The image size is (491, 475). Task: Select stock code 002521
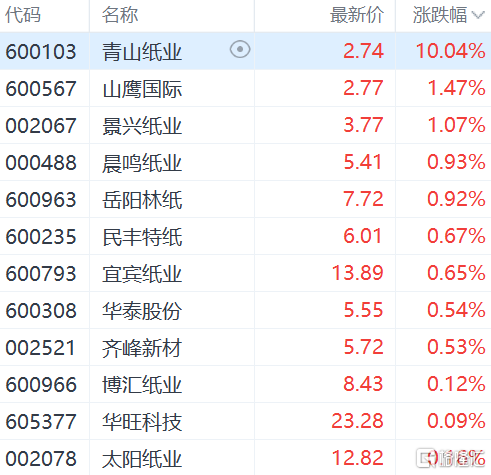click(40, 348)
